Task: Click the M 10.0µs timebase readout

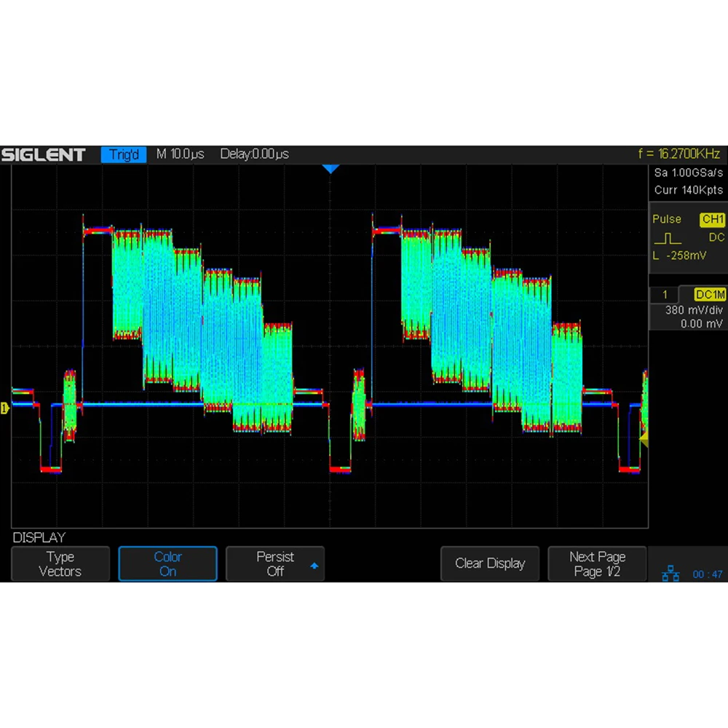Action: 180,154
